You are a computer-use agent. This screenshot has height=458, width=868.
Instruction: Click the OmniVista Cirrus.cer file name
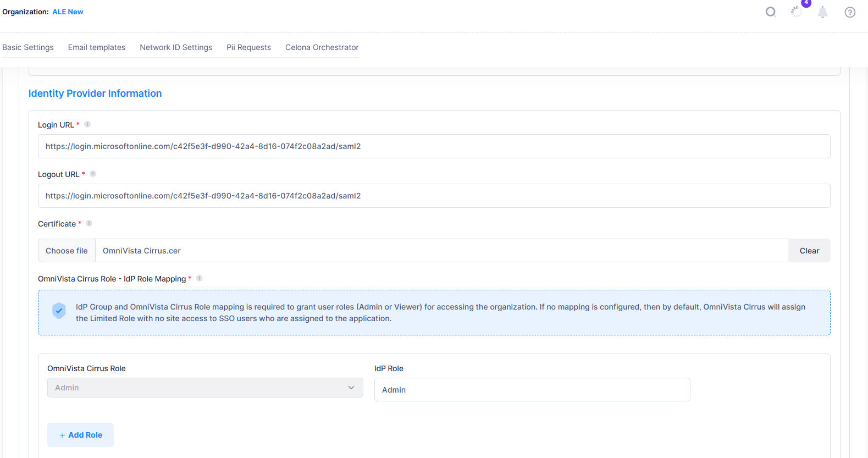pos(142,251)
